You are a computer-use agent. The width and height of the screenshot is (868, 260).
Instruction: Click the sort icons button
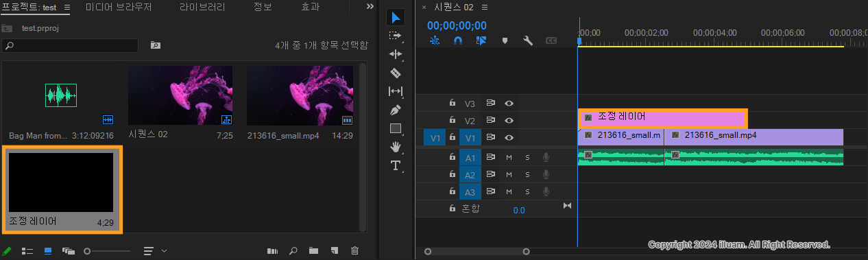(148, 251)
